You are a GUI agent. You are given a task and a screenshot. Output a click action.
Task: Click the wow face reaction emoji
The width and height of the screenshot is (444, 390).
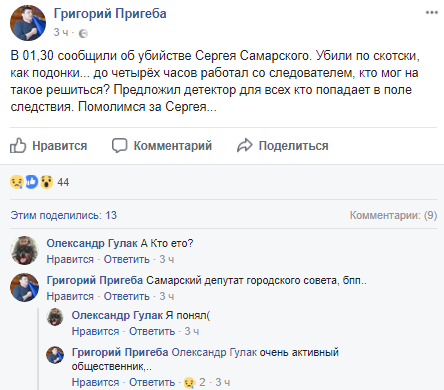[x=47, y=182]
